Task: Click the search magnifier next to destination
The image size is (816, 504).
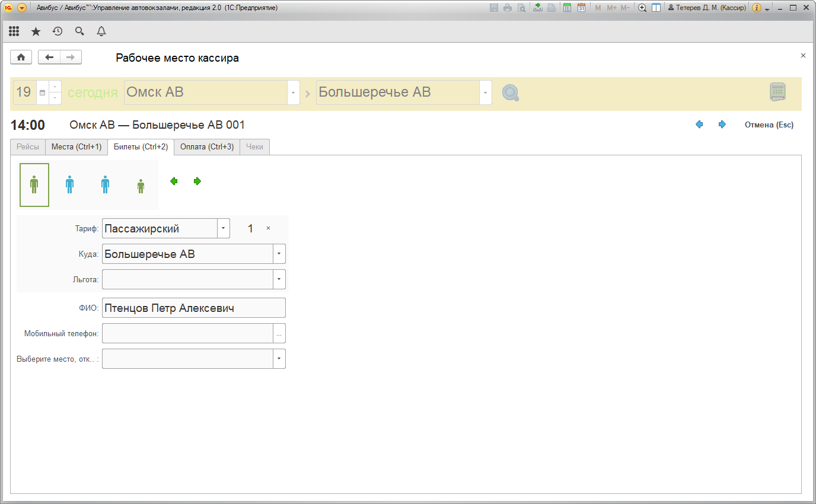Action: 510,92
